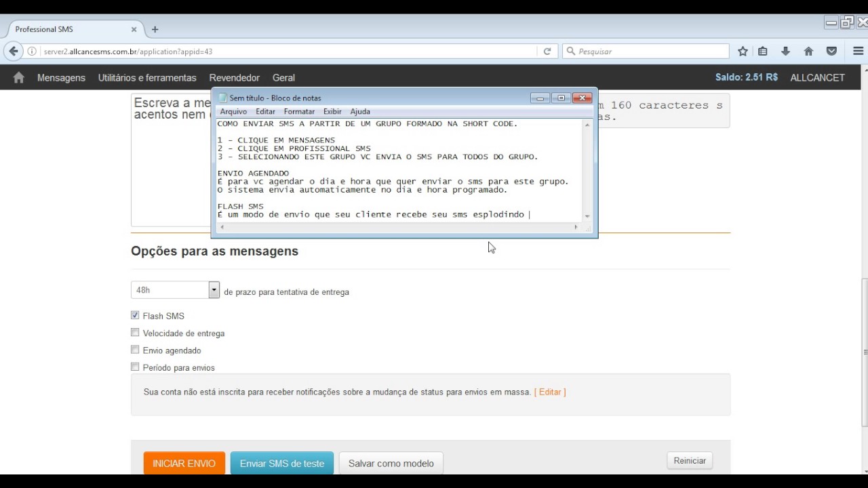Click the Pocket icon in toolbar

tap(831, 52)
